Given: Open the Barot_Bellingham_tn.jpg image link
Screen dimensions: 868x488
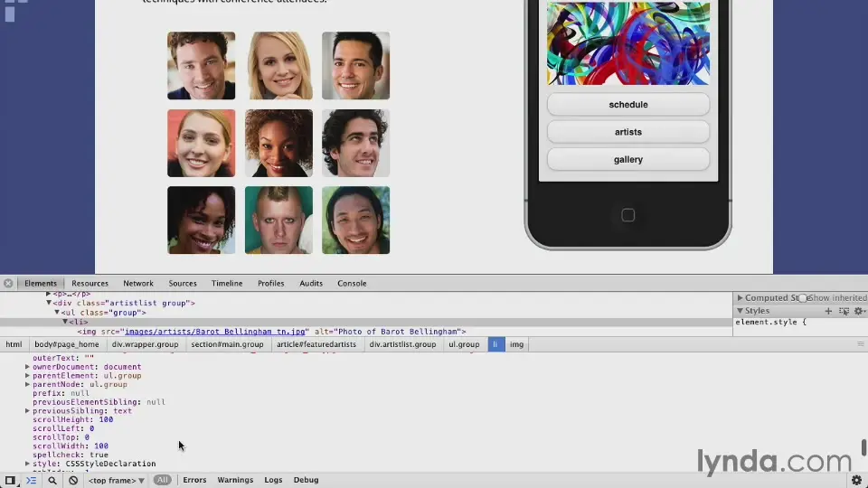Looking at the screenshot, I should click(x=215, y=332).
